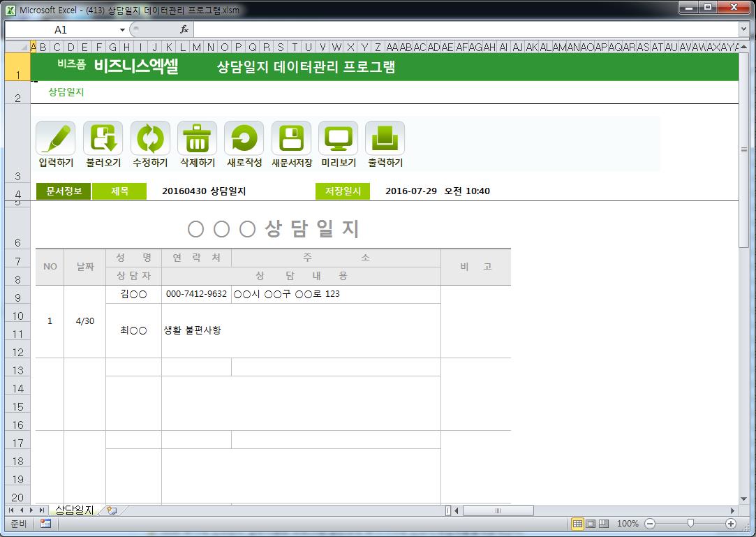756x537 pixels.
Task: Click the 새문서저장 floppy disk icon
Action: (291, 138)
